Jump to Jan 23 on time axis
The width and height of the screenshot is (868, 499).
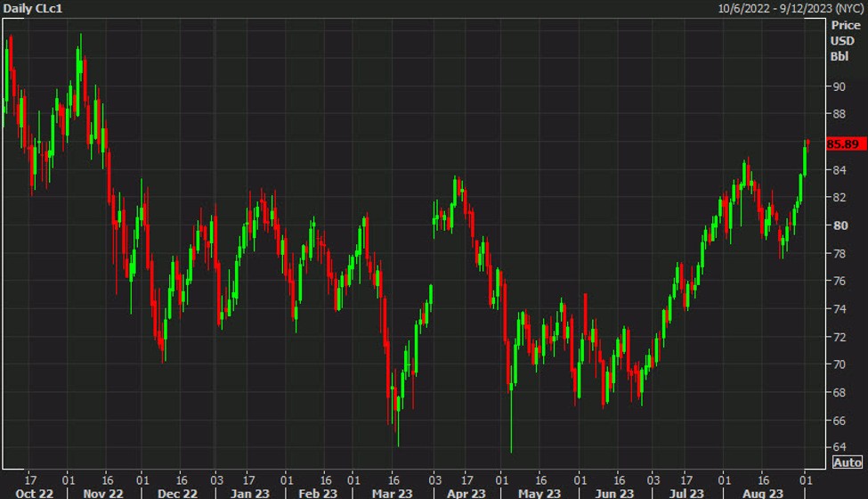(x=250, y=493)
